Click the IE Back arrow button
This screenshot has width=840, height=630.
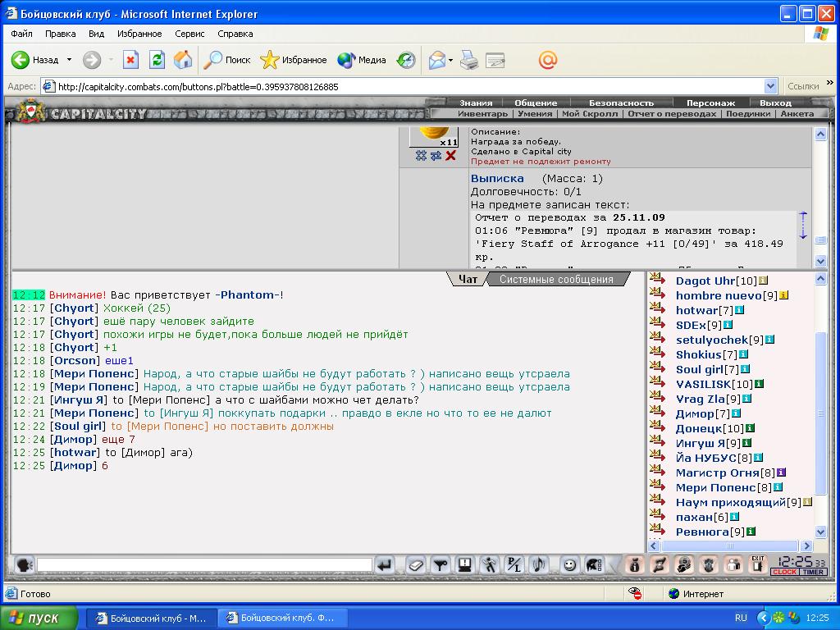coord(34,60)
